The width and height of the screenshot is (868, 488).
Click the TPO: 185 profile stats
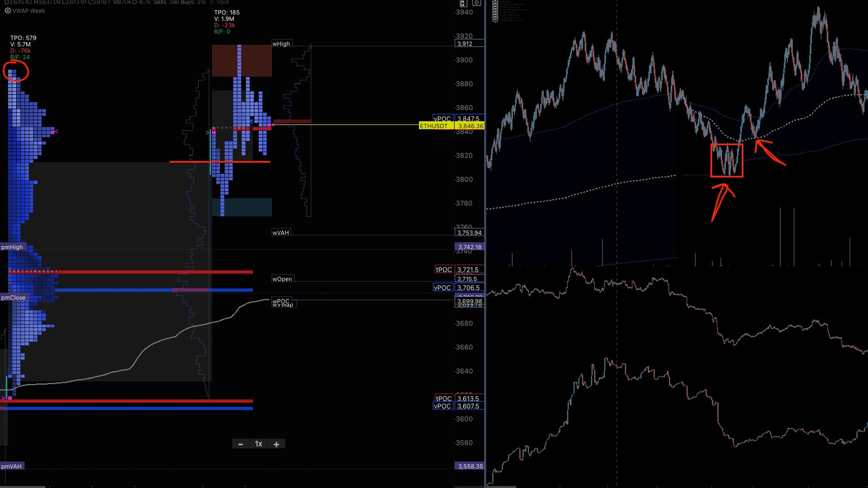pyautogui.click(x=227, y=22)
